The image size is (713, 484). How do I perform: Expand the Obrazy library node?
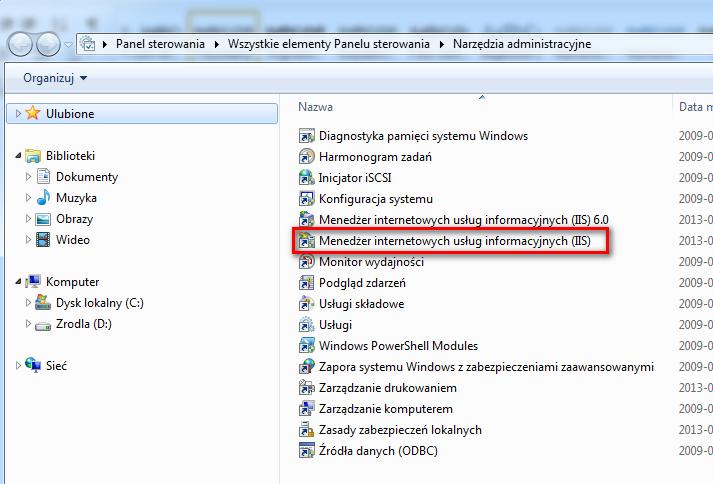28,219
